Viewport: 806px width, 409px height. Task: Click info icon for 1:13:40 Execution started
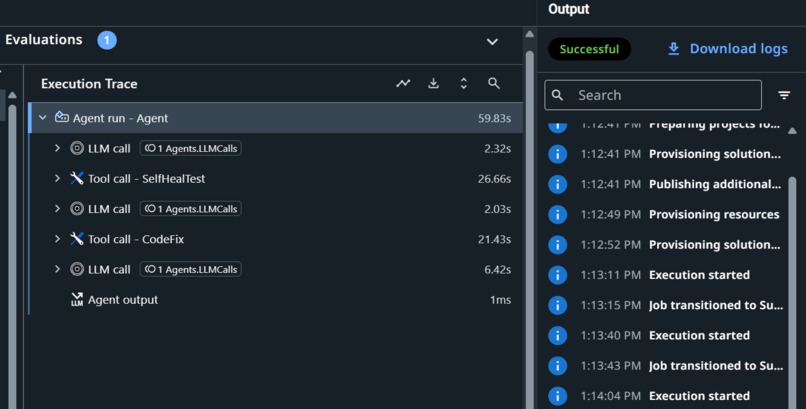point(558,336)
